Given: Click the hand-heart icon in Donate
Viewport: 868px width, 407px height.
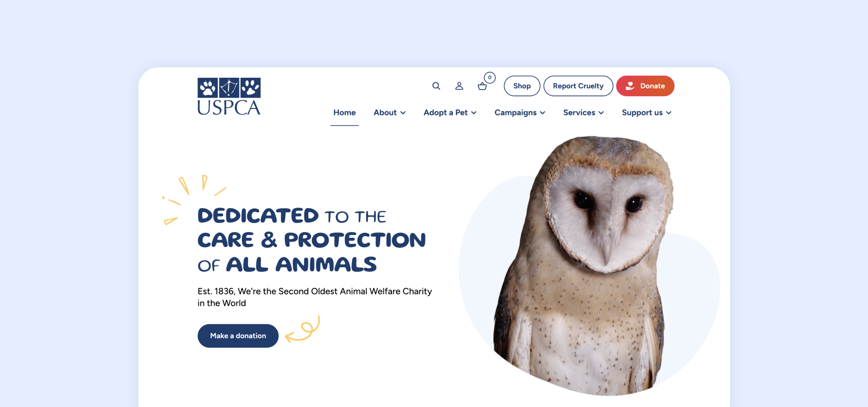Looking at the screenshot, I should [630, 86].
